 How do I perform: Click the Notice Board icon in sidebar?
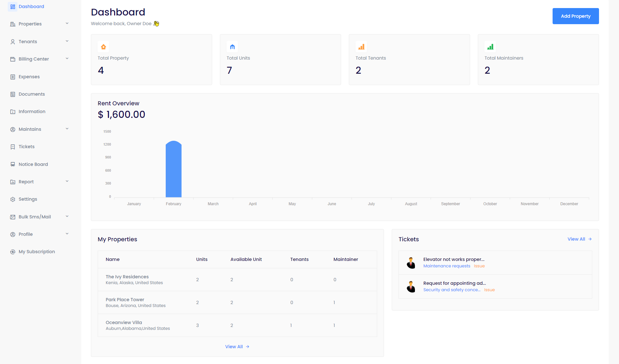coord(13,164)
